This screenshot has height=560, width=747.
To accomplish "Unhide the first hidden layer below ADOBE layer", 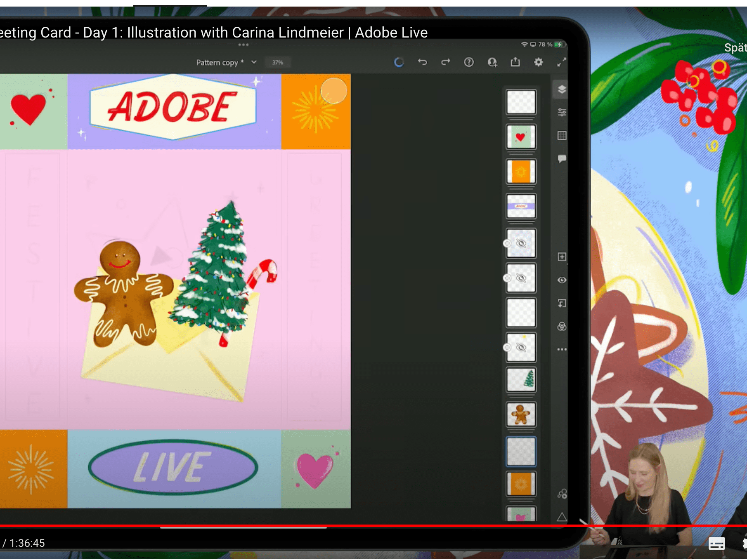I will coord(521,243).
